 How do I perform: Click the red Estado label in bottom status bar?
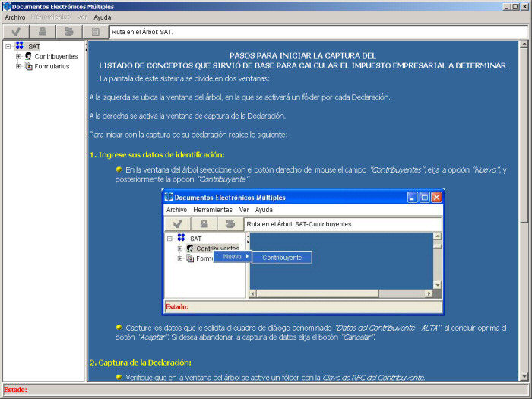coord(15,389)
